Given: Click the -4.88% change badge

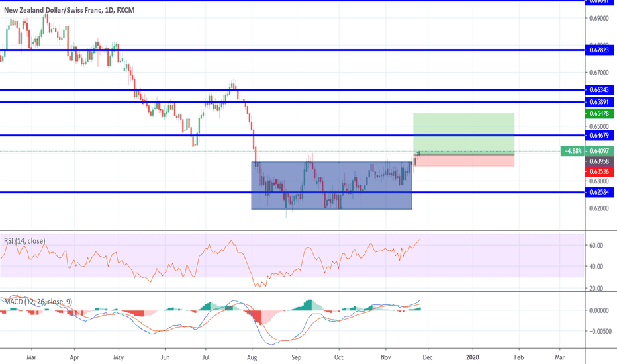Looking at the screenshot, I should click(571, 151).
